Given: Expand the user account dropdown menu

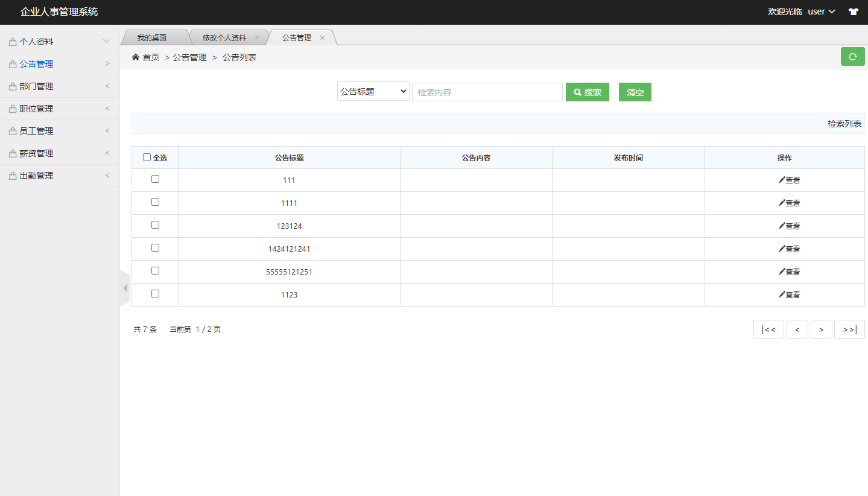Looking at the screenshot, I should tap(822, 11).
